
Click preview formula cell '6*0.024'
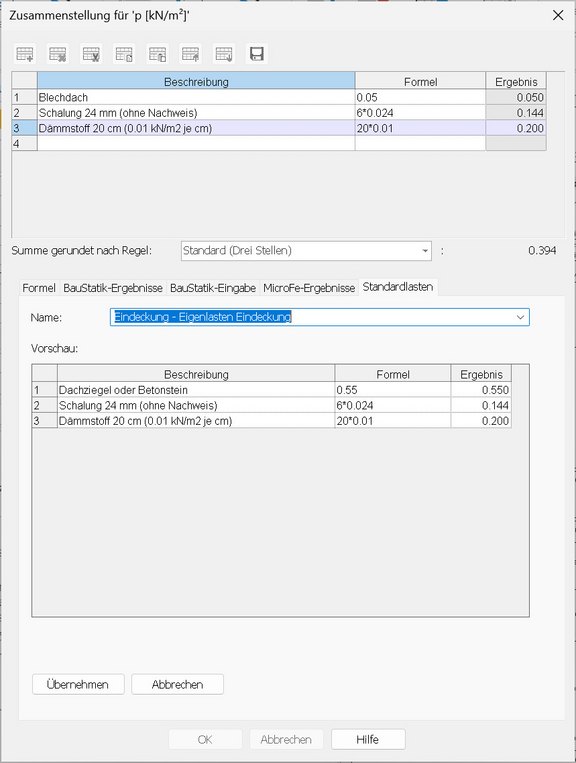393,405
